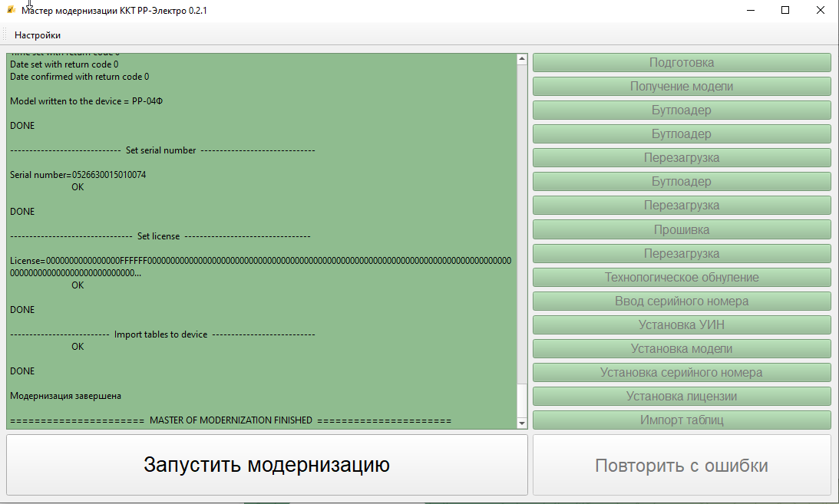This screenshot has height=504, width=839.
Task: Maximize the Мастер модернизации window
Action: click(785, 11)
